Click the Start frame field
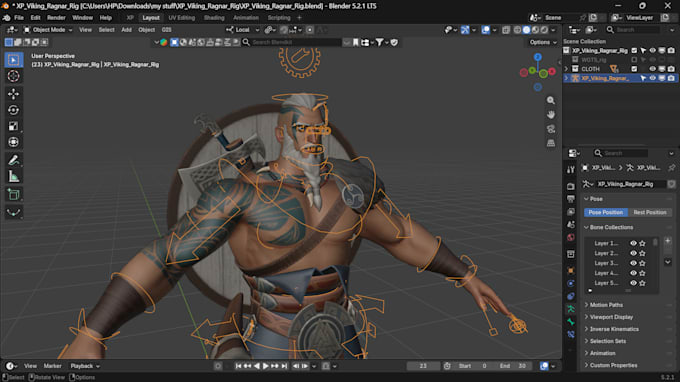 pos(473,366)
